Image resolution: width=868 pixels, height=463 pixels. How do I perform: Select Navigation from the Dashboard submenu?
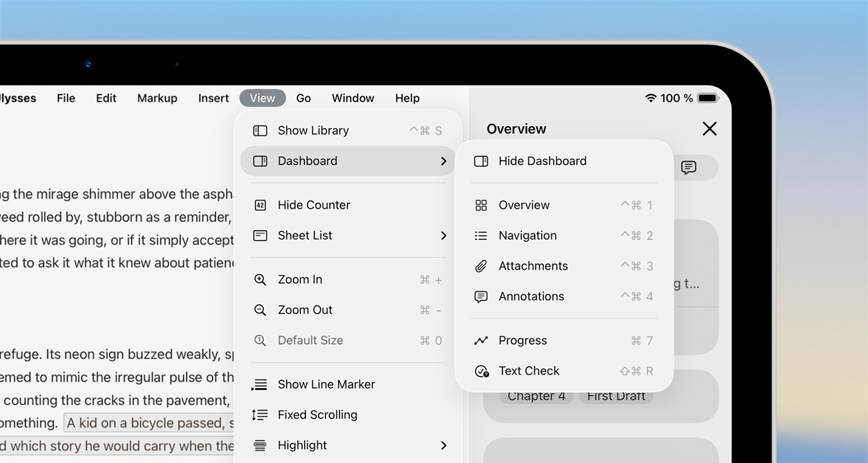(528, 236)
